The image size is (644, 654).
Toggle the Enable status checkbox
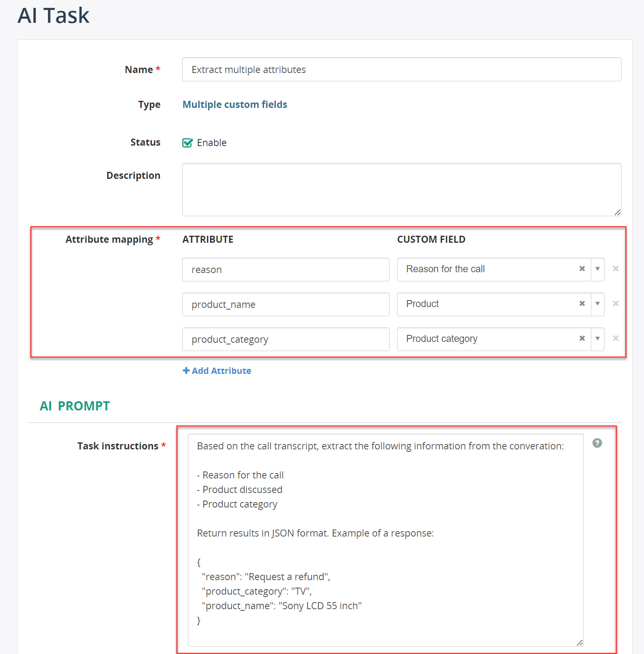pos(188,143)
